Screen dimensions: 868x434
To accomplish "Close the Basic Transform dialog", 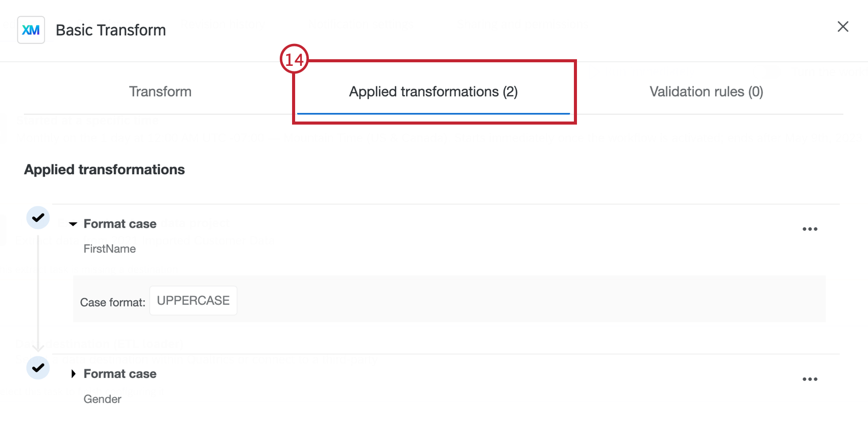I will pos(842,27).
